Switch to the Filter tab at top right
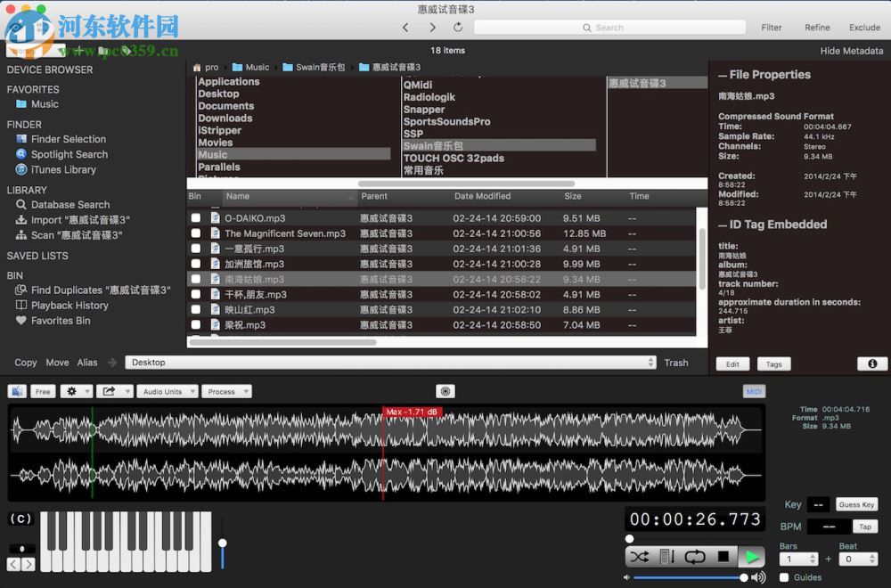 772,28
